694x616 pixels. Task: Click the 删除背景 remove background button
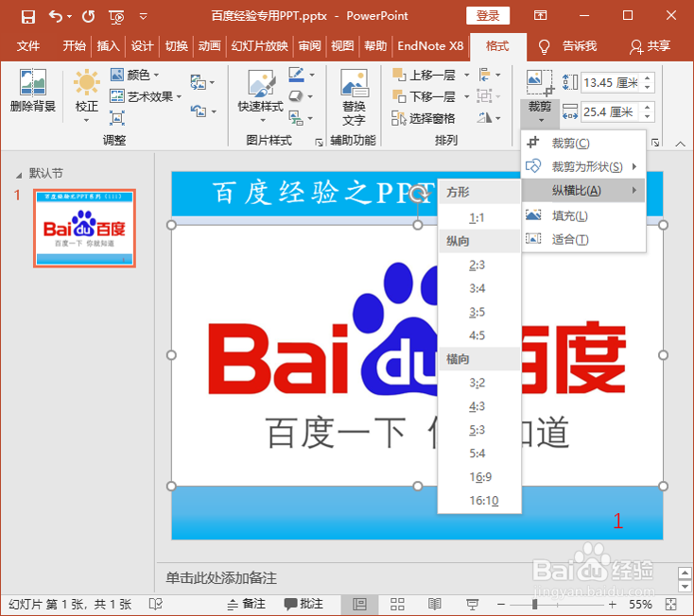(33, 91)
